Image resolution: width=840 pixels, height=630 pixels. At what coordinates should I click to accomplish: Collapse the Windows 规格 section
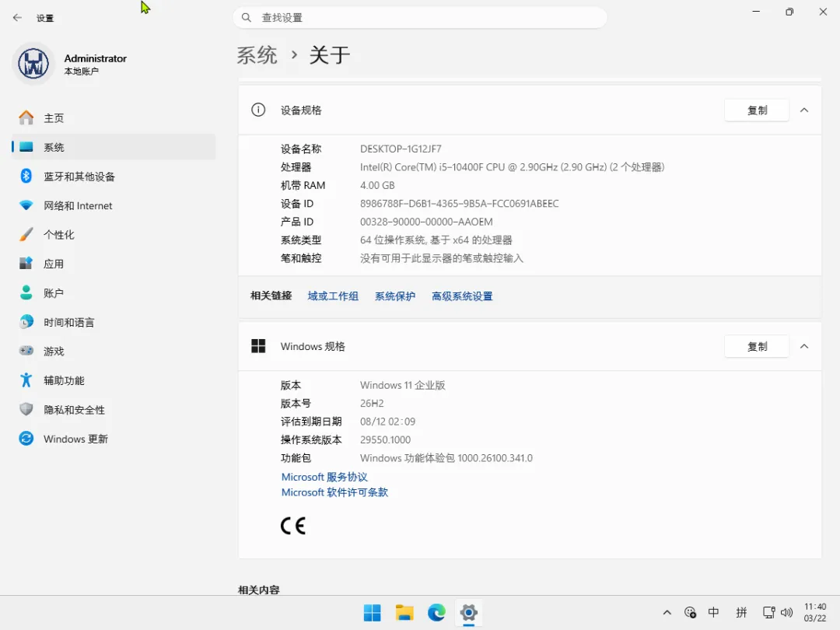pyautogui.click(x=804, y=347)
